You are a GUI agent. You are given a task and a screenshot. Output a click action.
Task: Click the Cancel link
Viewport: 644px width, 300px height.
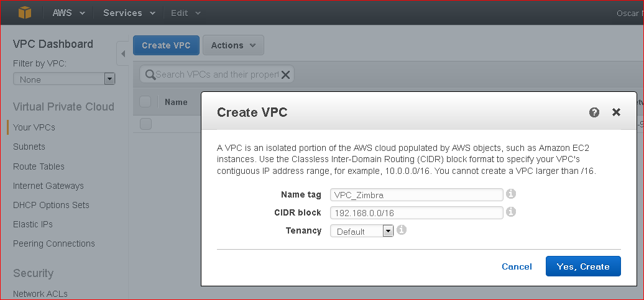point(517,266)
